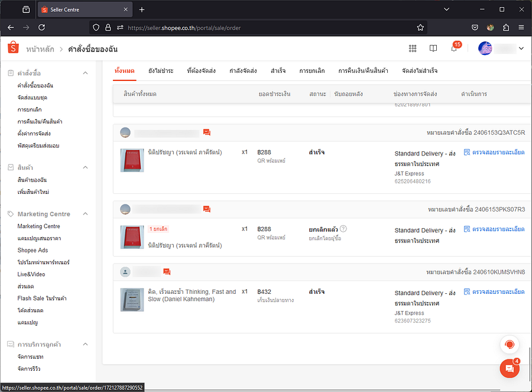Image resolution: width=532 pixels, height=392 pixels.
Task: Chat with buyer of order 2406153Q3ATC5R
Action: tap(207, 132)
